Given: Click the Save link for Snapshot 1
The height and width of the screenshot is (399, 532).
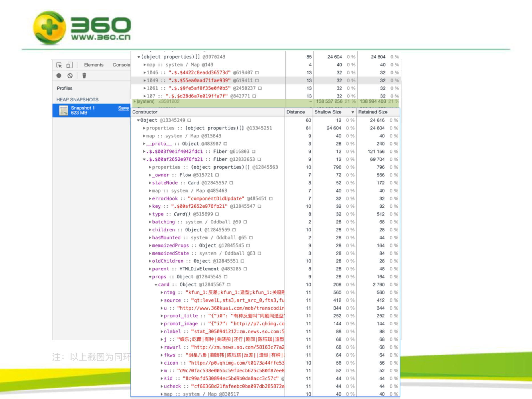Looking at the screenshot, I should 123,108.
